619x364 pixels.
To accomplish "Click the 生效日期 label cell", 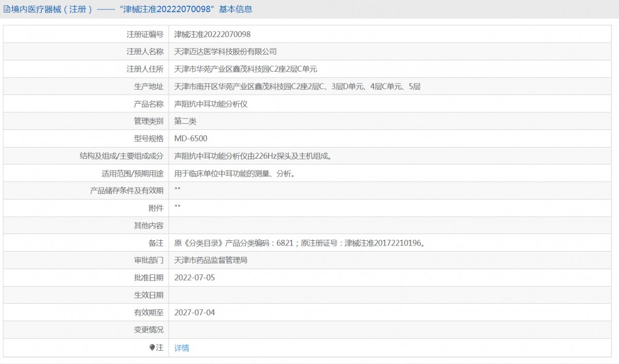I will [x=86, y=295].
